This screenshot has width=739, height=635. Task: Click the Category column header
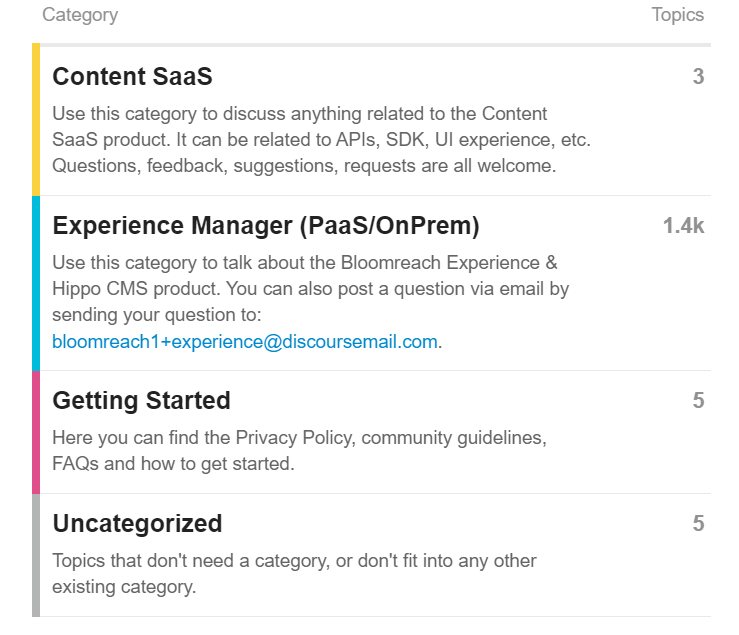coord(80,15)
